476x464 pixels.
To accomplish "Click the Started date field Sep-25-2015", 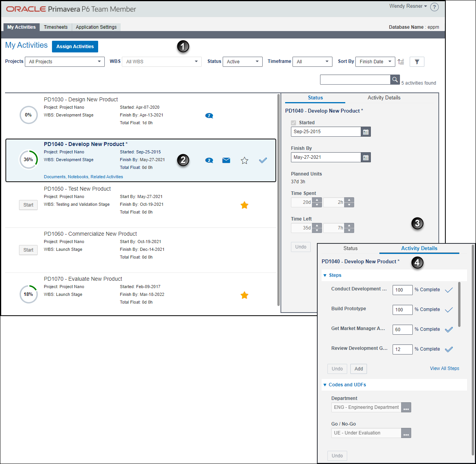I will click(x=326, y=132).
